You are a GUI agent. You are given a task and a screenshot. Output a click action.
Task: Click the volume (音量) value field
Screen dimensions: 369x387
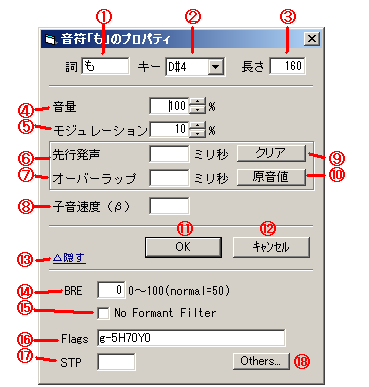pos(169,106)
